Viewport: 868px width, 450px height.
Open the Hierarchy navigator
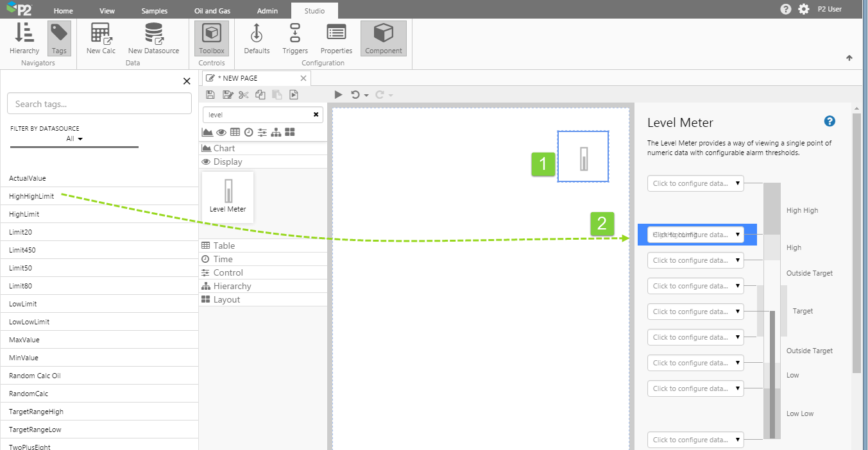click(x=24, y=38)
